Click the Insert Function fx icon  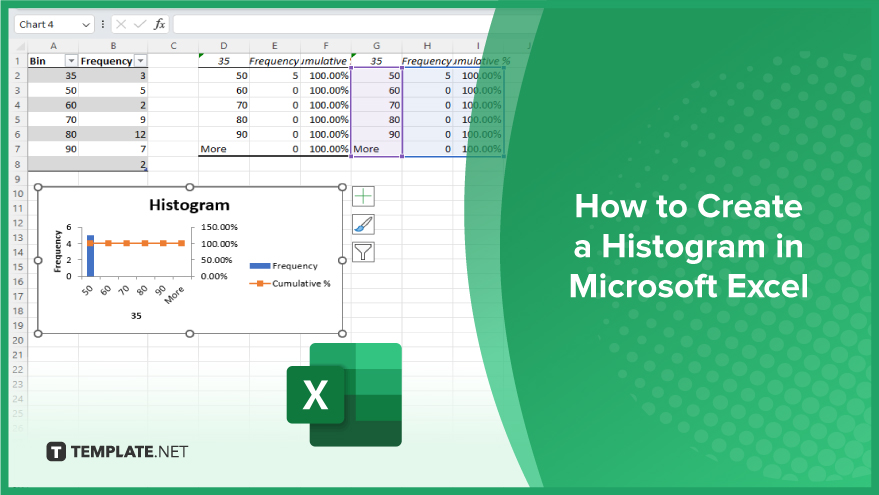coord(159,24)
